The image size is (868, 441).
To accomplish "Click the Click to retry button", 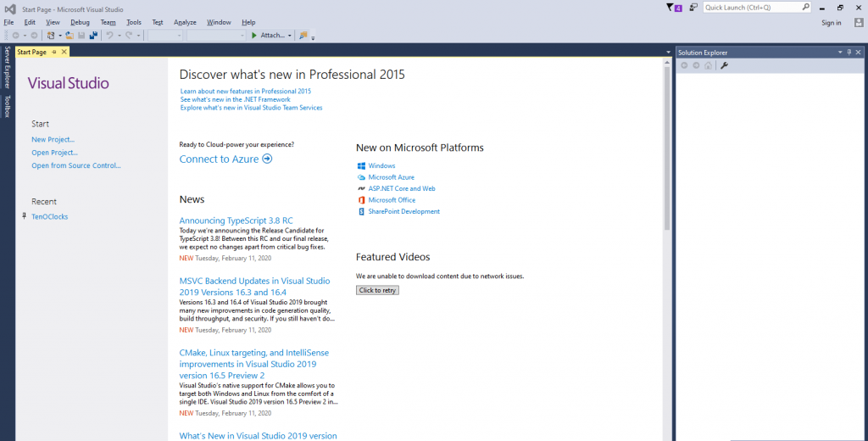I will coord(377,290).
